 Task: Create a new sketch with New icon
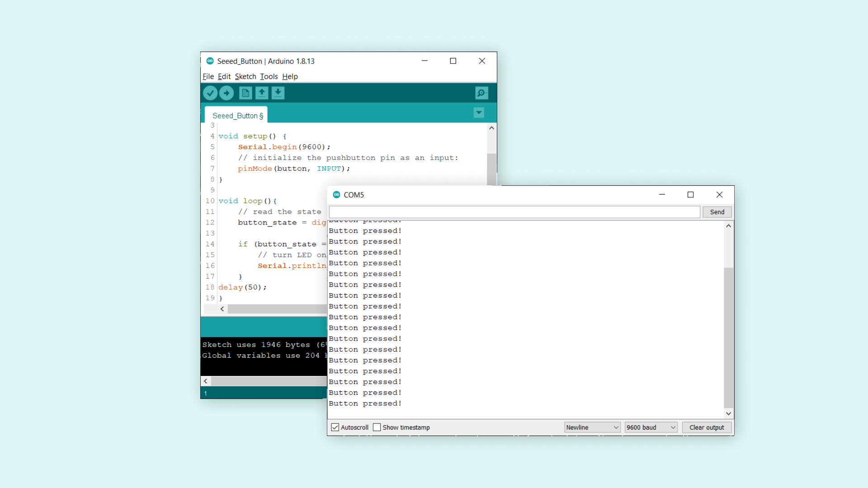(x=245, y=93)
